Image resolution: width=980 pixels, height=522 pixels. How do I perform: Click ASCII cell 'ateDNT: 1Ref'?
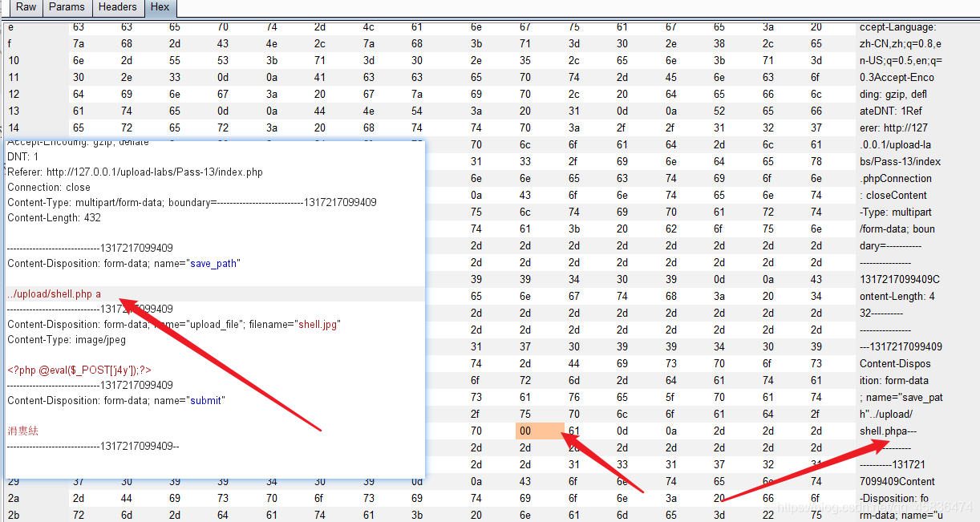(x=890, y=111)
